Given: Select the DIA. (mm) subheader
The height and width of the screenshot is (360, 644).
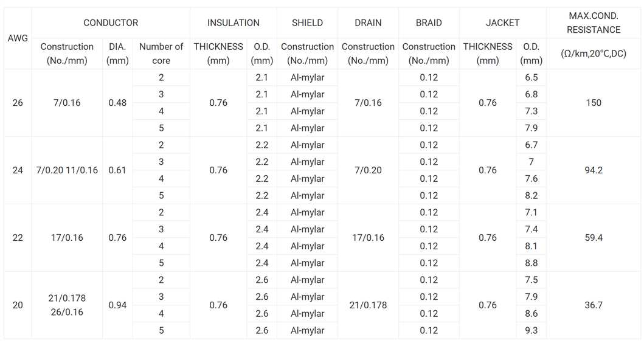Looking at the screenshot, I should 117,54.
